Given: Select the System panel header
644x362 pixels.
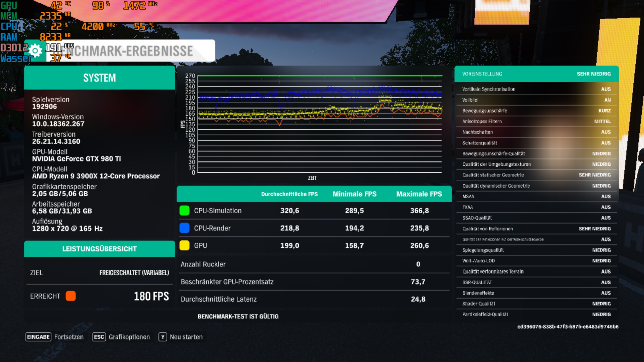Looking at the screenshot, I should tap(100, 78).
